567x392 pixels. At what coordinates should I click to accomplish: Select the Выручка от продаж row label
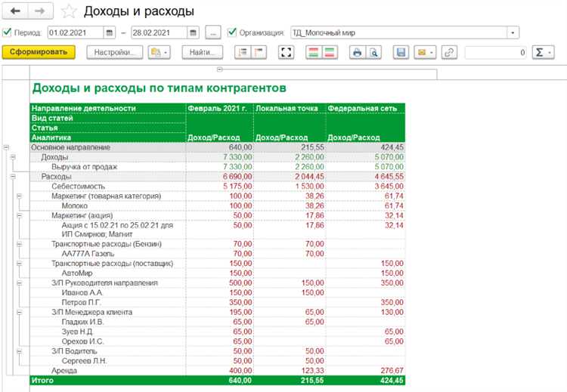(x=84, y=167)
